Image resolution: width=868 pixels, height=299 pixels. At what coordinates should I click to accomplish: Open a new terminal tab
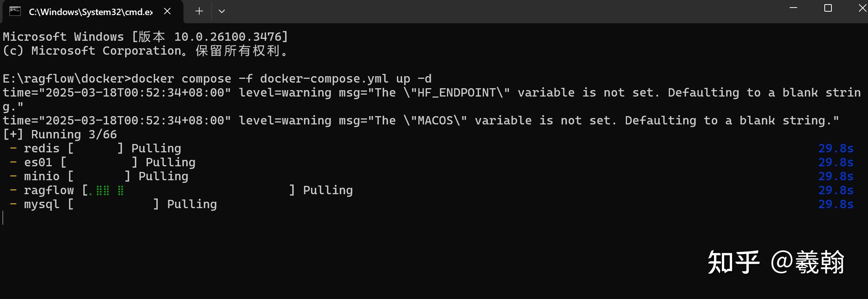(x=199, y=11)
